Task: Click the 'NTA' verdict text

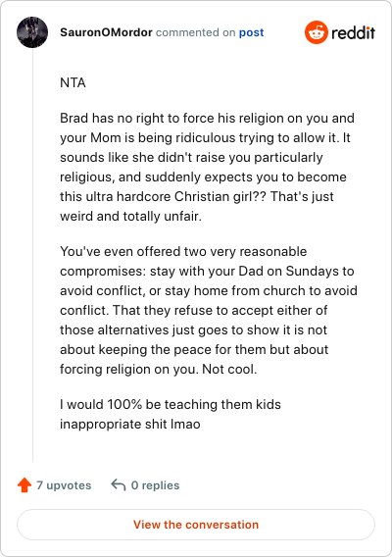Action: (x=73, y=82)
